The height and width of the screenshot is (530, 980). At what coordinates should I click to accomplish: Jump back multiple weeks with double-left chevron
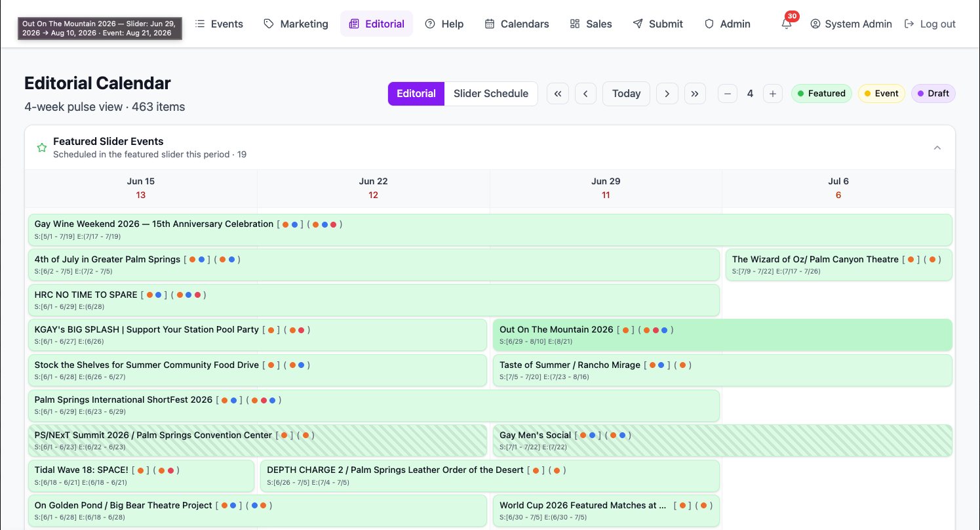pyautogui.click(x=558, y=94)
